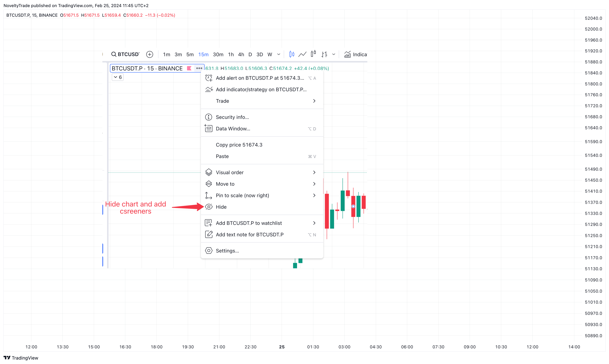Open the Visual order submenu

coord(262,173)
